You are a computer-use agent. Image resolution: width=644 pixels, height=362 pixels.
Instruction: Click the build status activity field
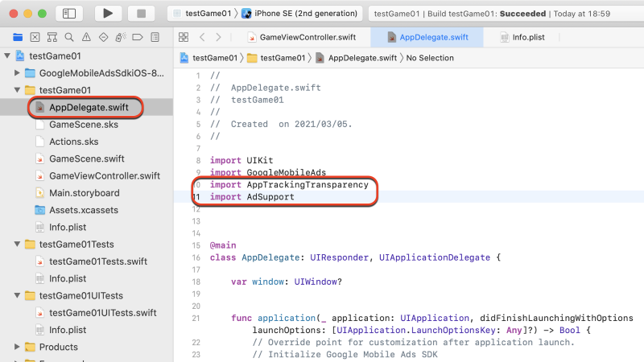click(506, 14)
